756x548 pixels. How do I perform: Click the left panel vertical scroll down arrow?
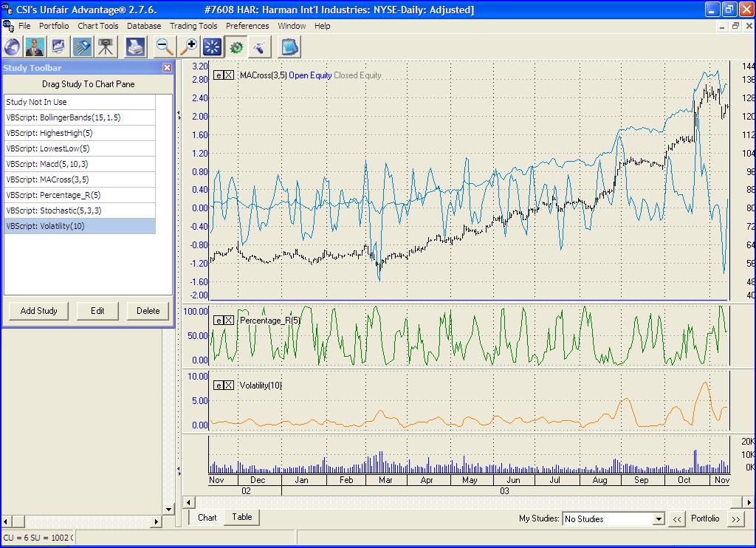pos(168,509)
